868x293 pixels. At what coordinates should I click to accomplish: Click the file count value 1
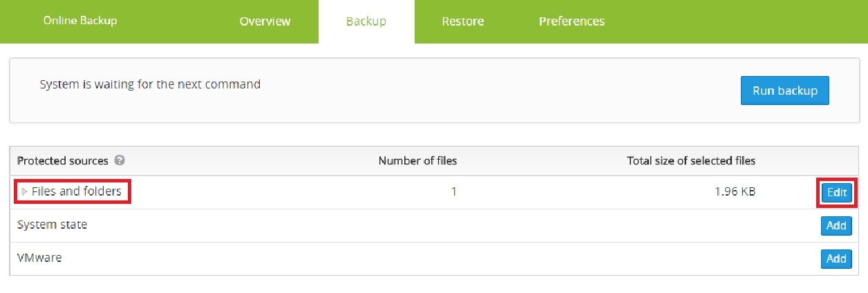coord(454,191)
